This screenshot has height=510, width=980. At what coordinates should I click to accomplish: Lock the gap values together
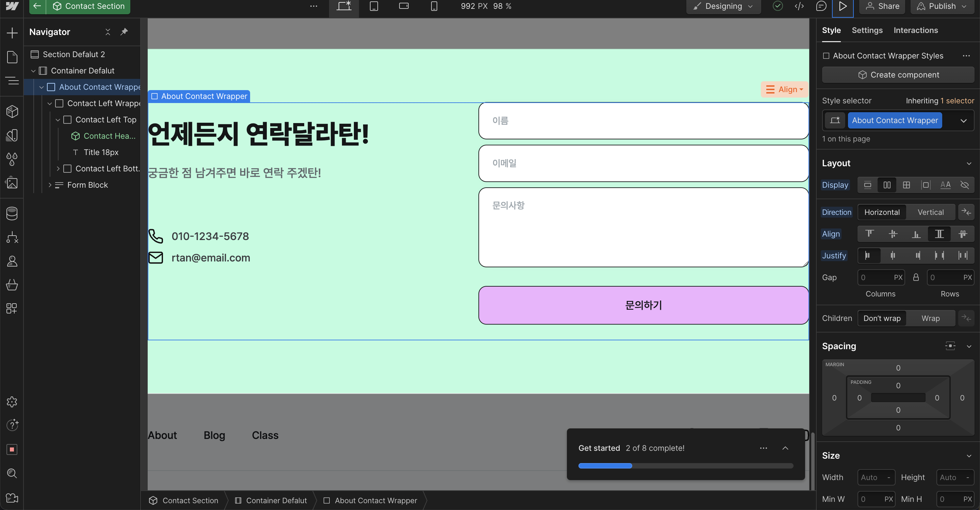pos(916,277)
